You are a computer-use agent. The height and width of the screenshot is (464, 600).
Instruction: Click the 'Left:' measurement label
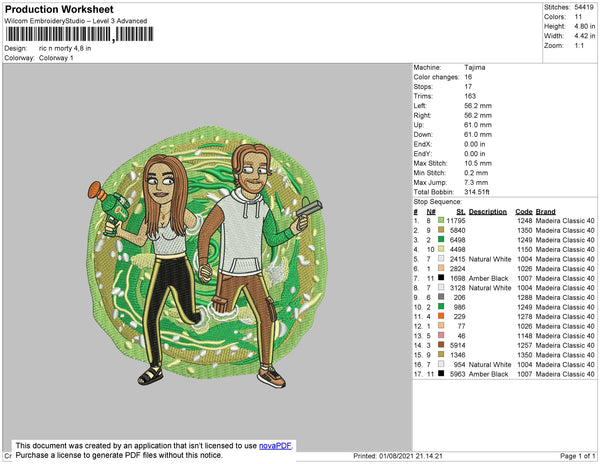pyautogui.click(x=420, y=106)
